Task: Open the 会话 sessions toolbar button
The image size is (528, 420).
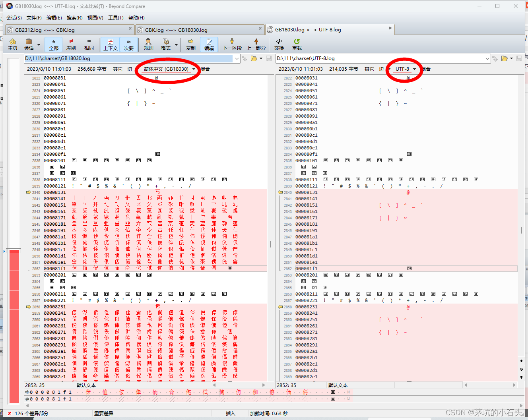Action: 29,44
